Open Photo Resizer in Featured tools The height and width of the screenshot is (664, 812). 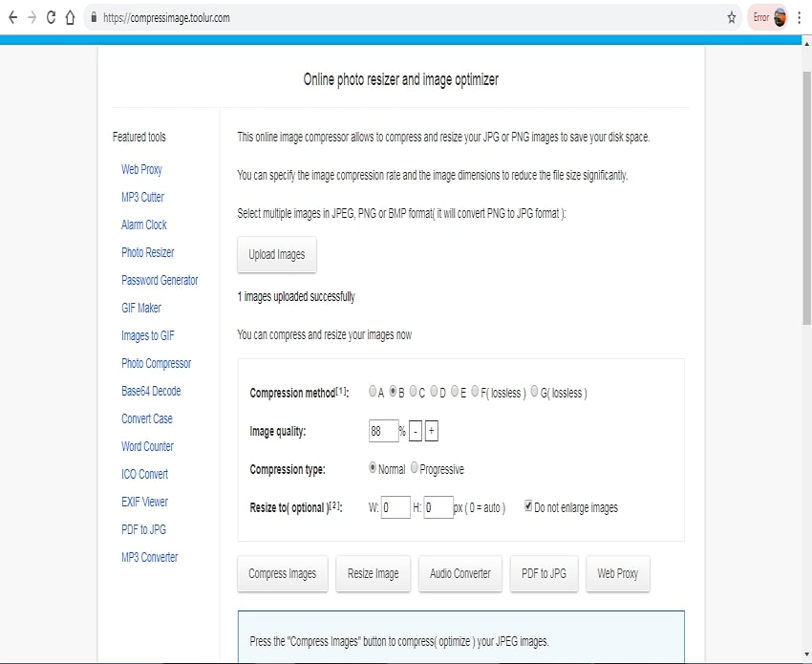(x=147, y=252)
